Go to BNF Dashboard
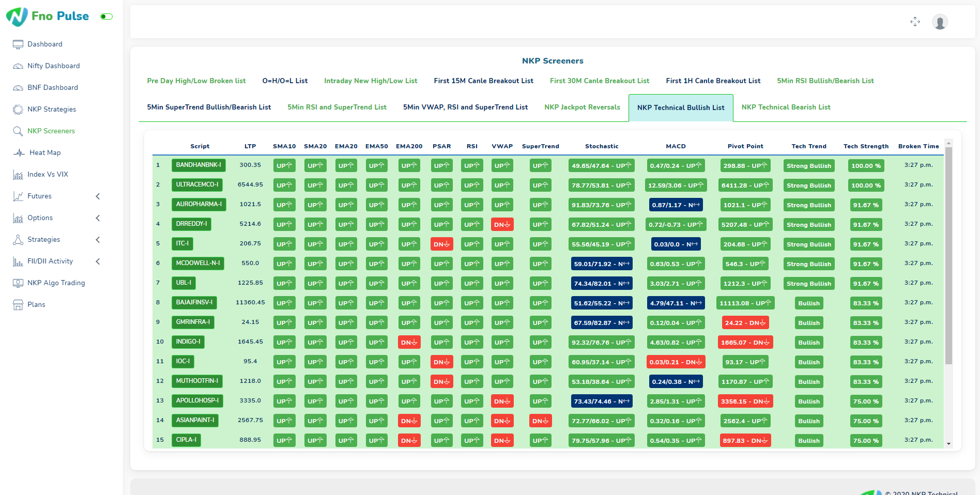 click(53, 88)
